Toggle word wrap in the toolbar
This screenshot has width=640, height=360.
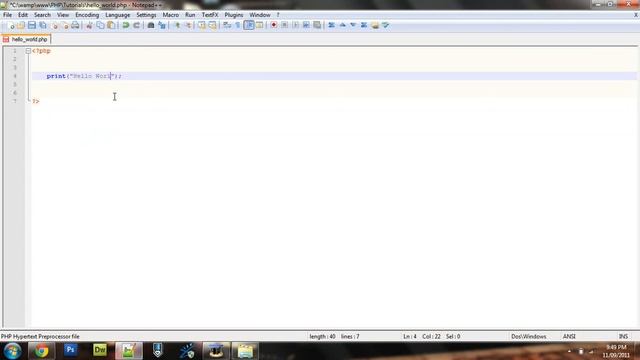227,25
